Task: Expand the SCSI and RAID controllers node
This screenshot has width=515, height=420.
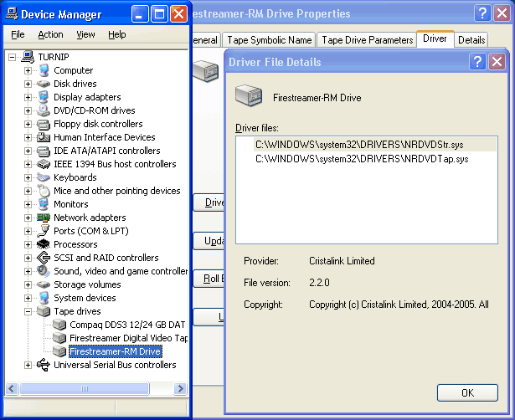Action: click(x=28, y=259)
